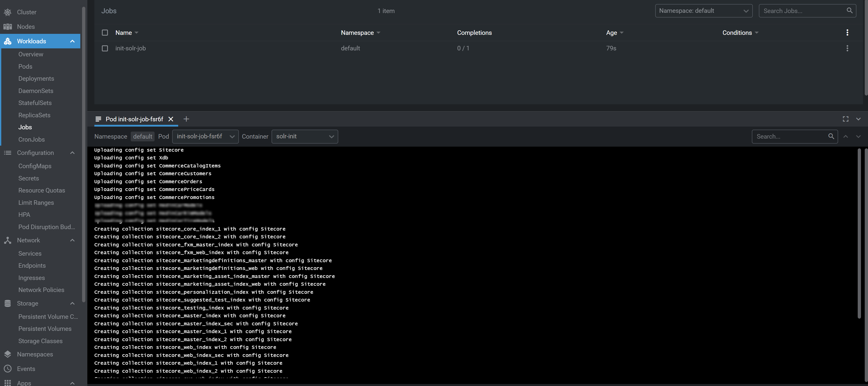Select all jobs via header checkbox

pyautogui.click(x=105, y=33)
